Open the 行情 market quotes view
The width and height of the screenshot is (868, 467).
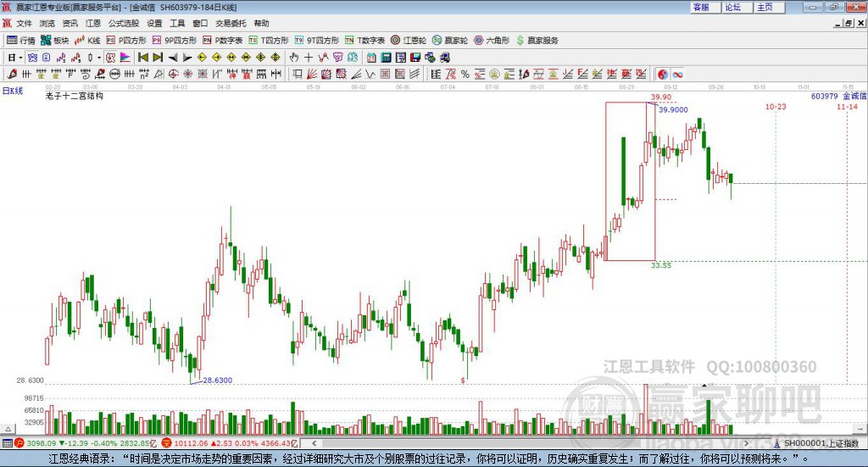coord(20,41)
